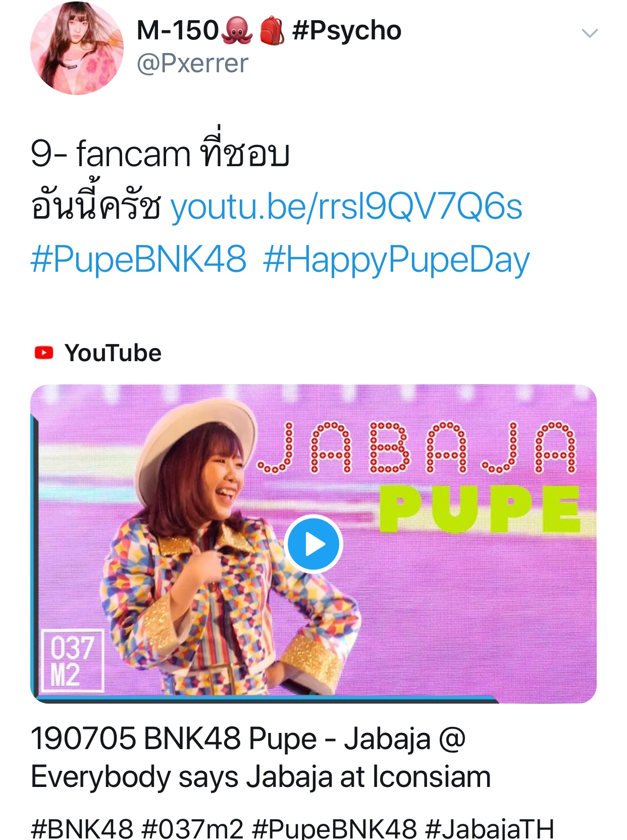Click the JABAJA title on thumbnail
Image resolution: width=627 pixels, height=840 pixels.
pyautogui.click(x=417, y=448)
